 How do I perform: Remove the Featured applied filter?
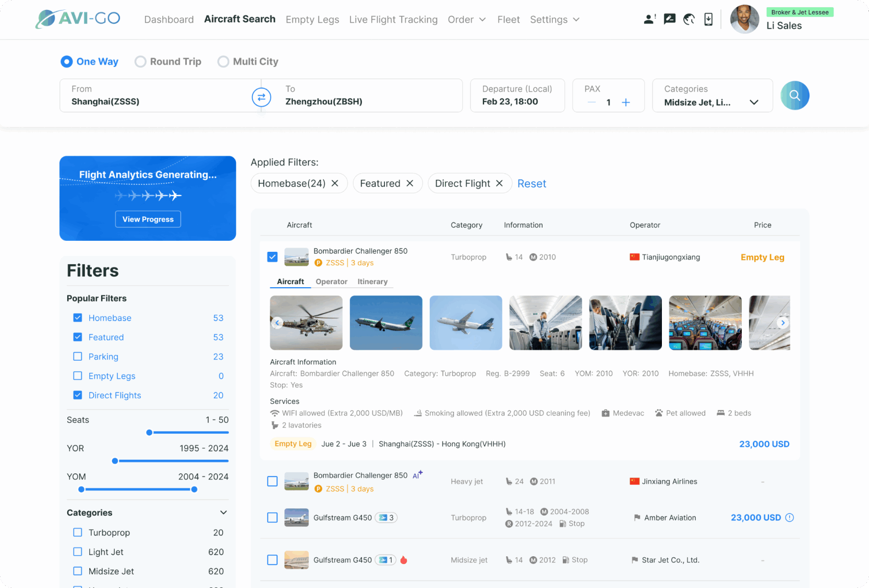(x=410, y=183)
